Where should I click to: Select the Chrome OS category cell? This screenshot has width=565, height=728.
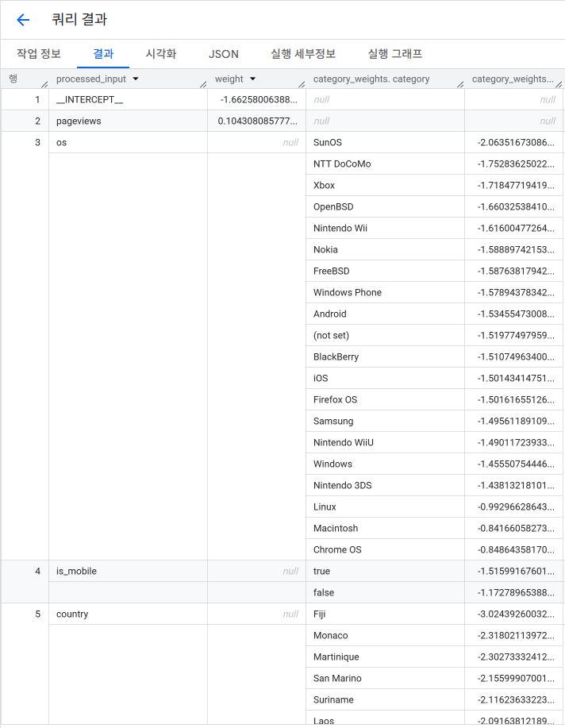click(337, 550)
